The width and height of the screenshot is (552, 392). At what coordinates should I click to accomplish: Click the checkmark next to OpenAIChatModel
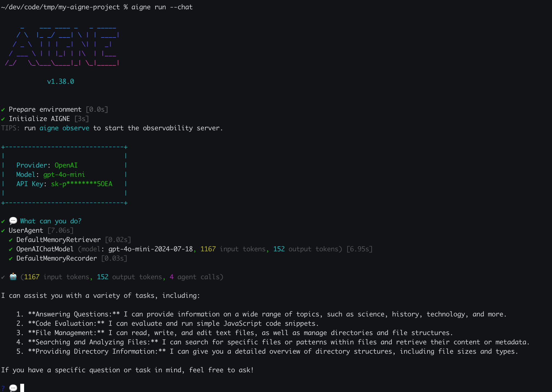11,249
